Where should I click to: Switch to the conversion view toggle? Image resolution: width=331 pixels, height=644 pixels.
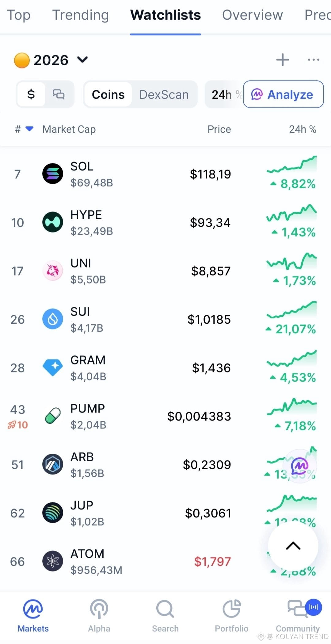point(59,94)
